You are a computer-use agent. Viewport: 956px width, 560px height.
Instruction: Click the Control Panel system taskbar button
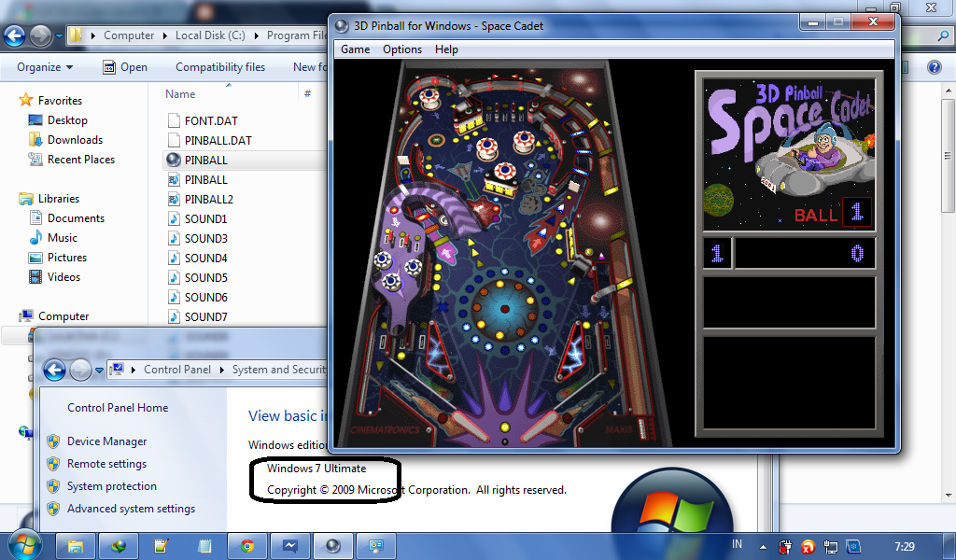[375, 546]
